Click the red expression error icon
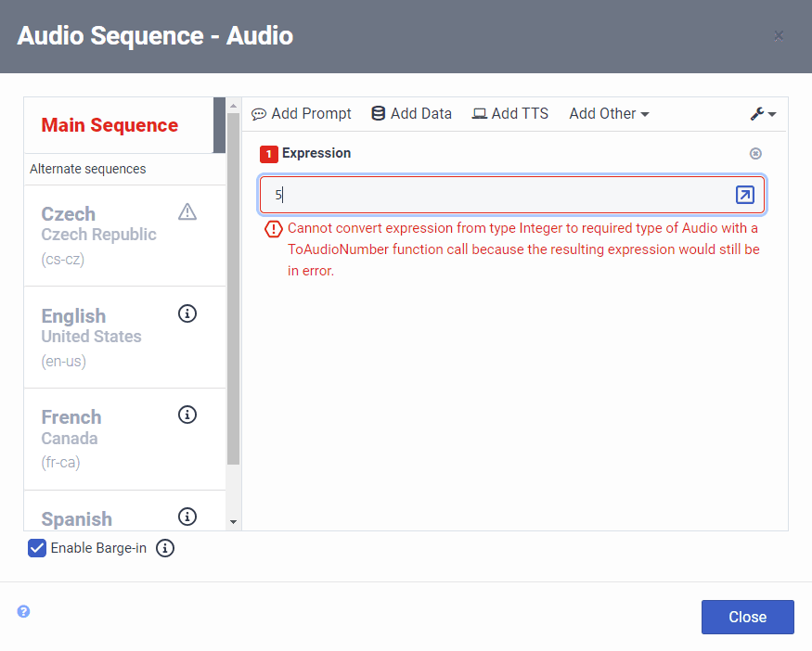Image resolution: width=812 pixels, height=651 pixels. pyautogui.click(x=274, y=229)
